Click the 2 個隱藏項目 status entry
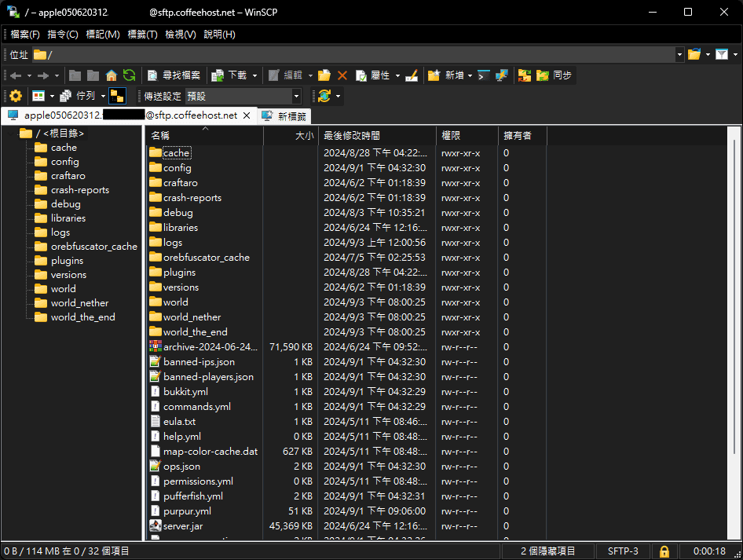Image resolution: width=743 pixels, height=560 pixels. [547, 551]
